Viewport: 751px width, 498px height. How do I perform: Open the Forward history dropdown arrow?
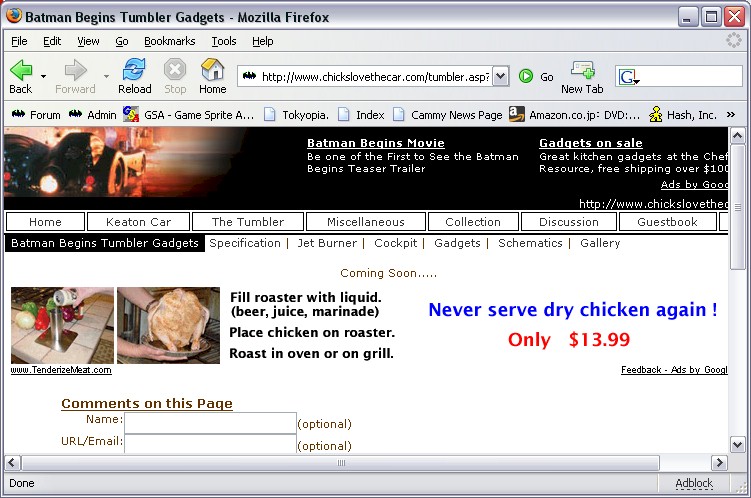pyautogui.click(x=106, y=76)
